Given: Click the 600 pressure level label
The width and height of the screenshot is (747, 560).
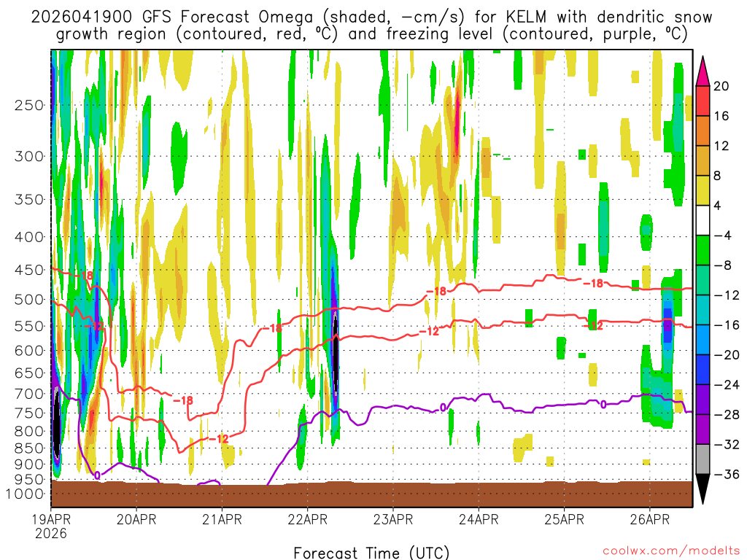Looking at the screenshot, I should (29, 351).
